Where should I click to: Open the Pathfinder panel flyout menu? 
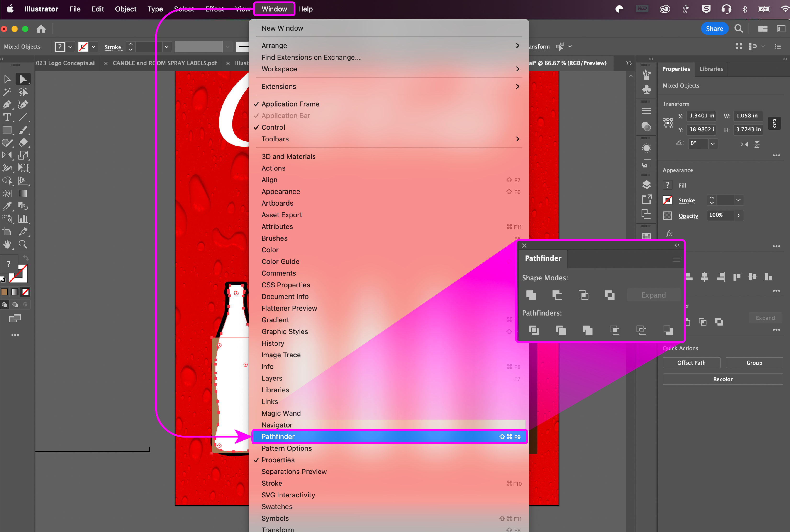(x=676, y=259)
